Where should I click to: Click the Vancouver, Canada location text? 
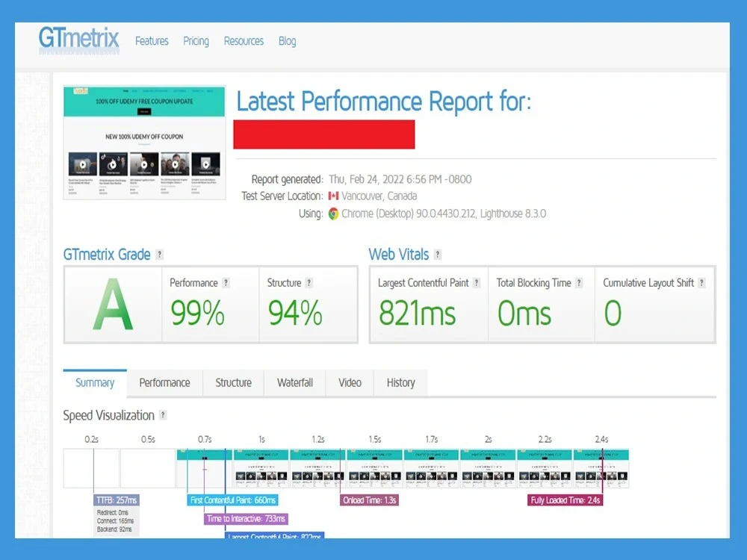click(x=379, y=196)
